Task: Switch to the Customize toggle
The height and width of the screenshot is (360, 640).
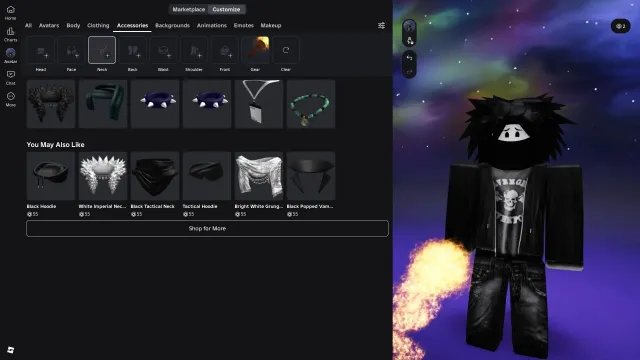Action: (226, 9)
